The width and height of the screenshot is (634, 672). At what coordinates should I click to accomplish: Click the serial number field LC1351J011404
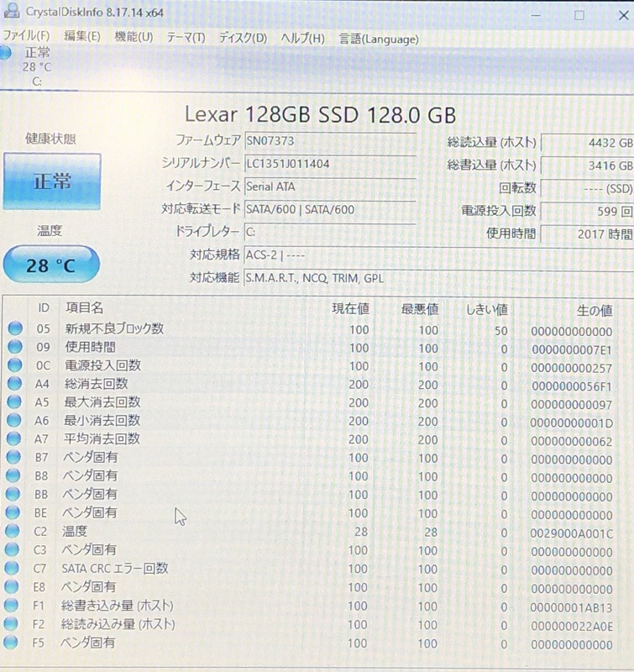pyautogui.click(x=330, y=164)
